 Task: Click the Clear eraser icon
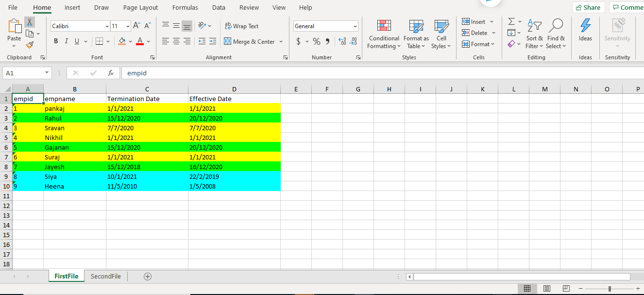tap(511, 44)
